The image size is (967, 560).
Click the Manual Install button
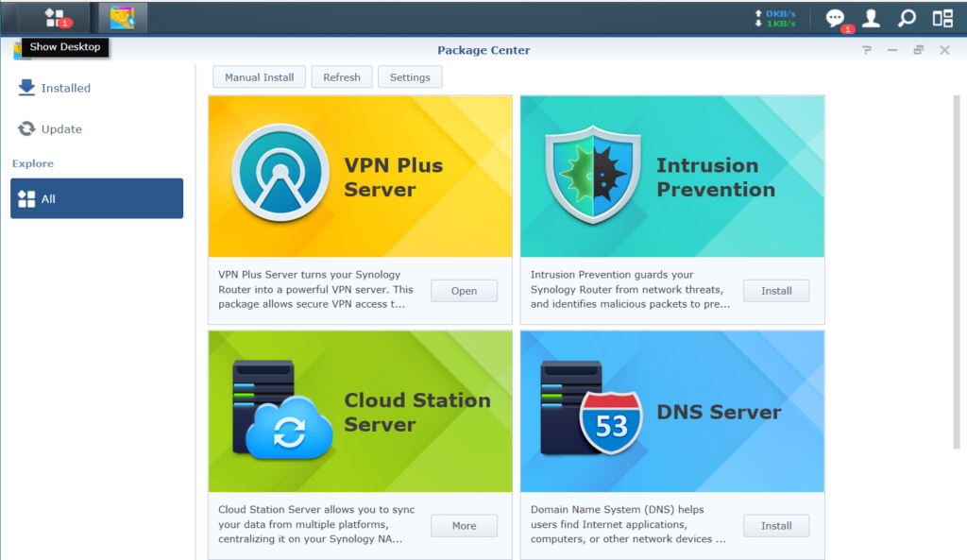point(259,77)
